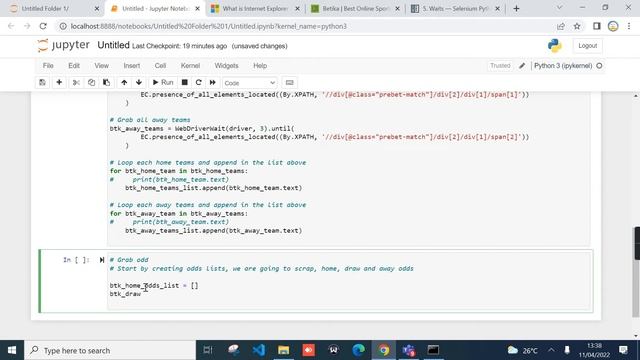Open Task View on the taskbar

[x=208, y=350]
